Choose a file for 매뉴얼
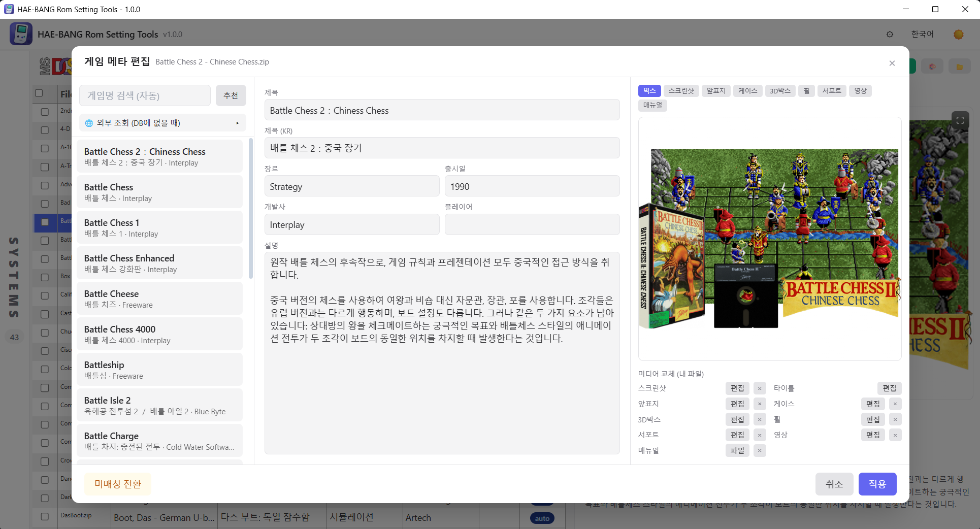The height and width of the screenshot is (529, 980). point(737,451)
